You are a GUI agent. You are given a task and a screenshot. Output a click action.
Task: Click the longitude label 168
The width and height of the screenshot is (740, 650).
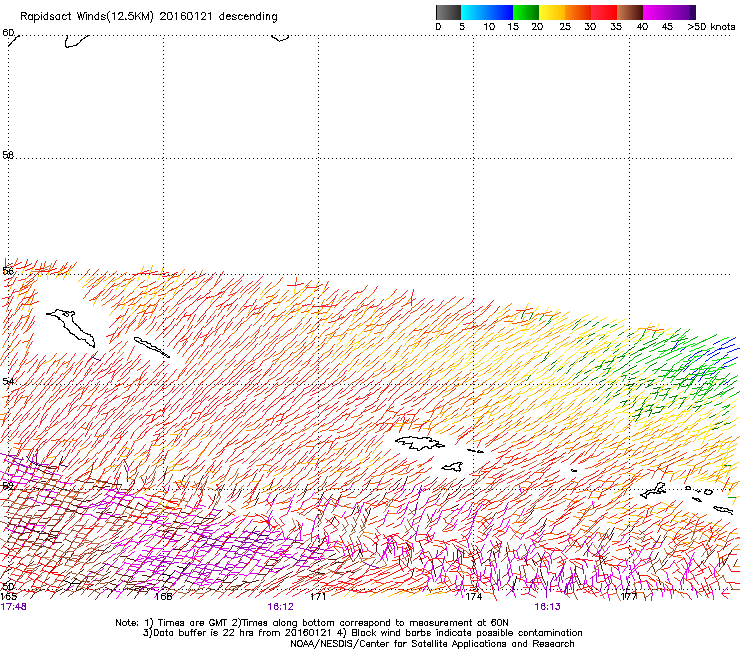click(x=163, y=597)
